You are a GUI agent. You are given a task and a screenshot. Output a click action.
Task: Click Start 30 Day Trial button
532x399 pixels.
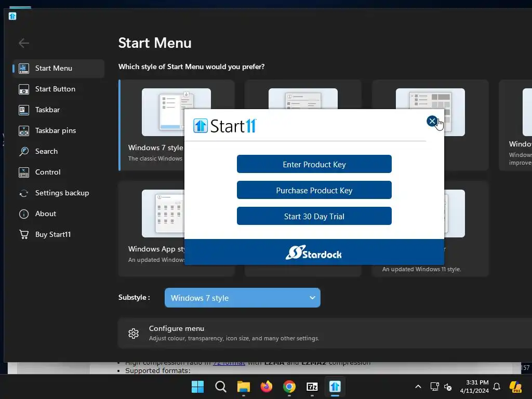point(314,216)
